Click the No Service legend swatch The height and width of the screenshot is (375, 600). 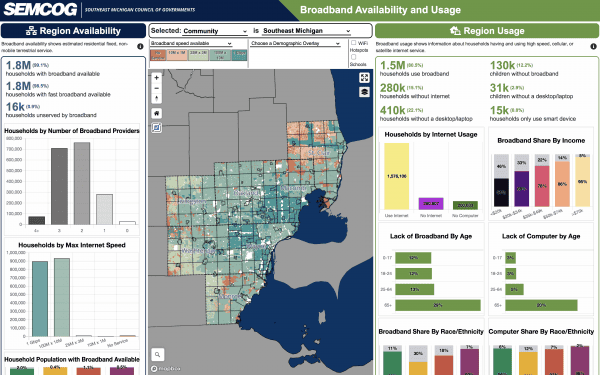coord(158,55)
